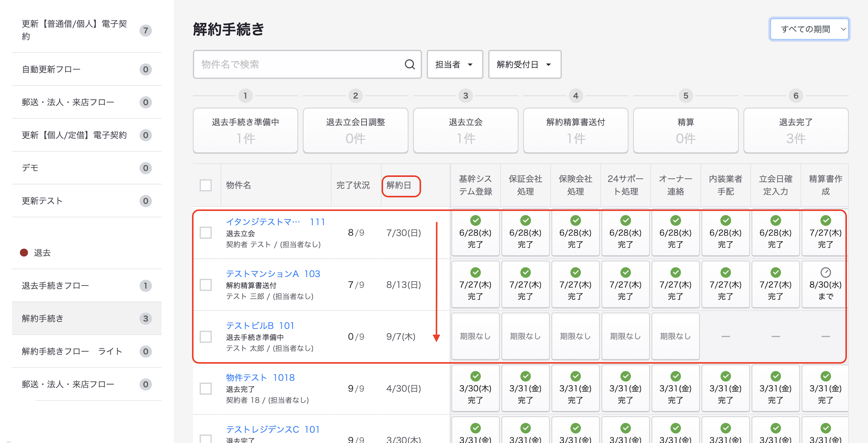Open the テストマンションA 103 property link
Viewport: 868px width, 443px height.
tap(273, 274)
